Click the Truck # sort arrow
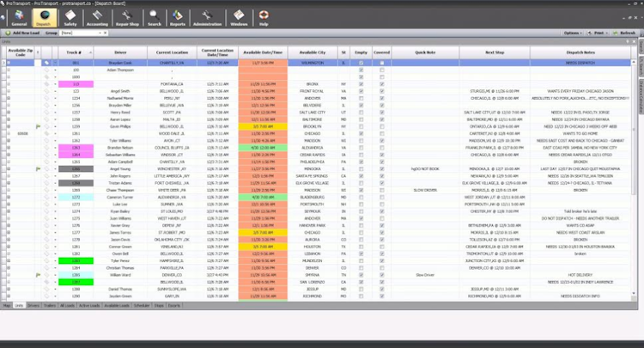 pos(90,52)
